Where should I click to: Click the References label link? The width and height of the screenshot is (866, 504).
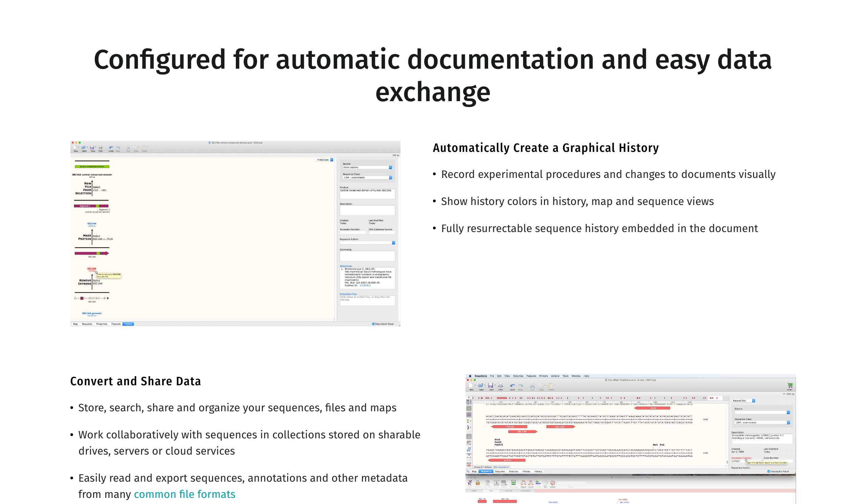pos(346,266)
